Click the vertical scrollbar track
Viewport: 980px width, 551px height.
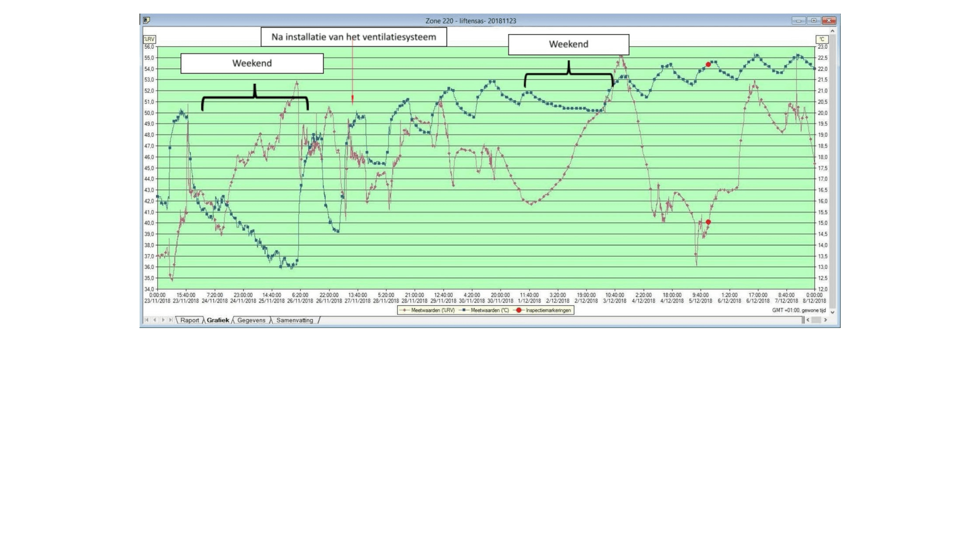[832, 172]
